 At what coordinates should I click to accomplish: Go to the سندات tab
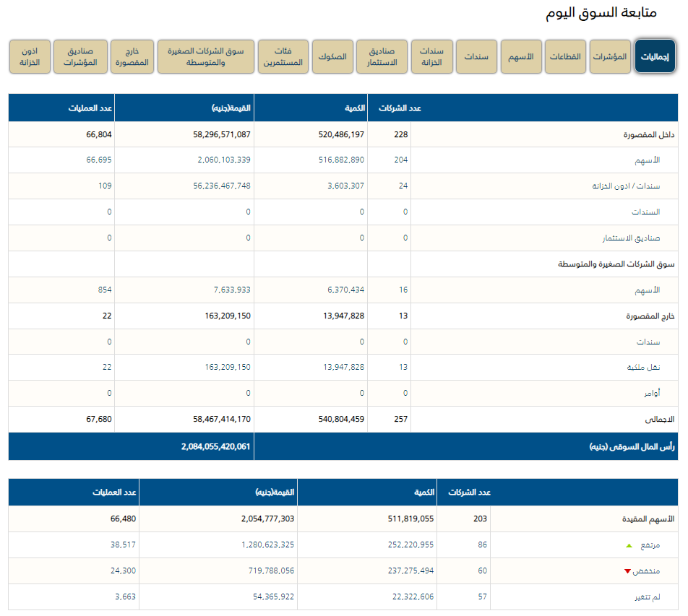pos(477,57)
